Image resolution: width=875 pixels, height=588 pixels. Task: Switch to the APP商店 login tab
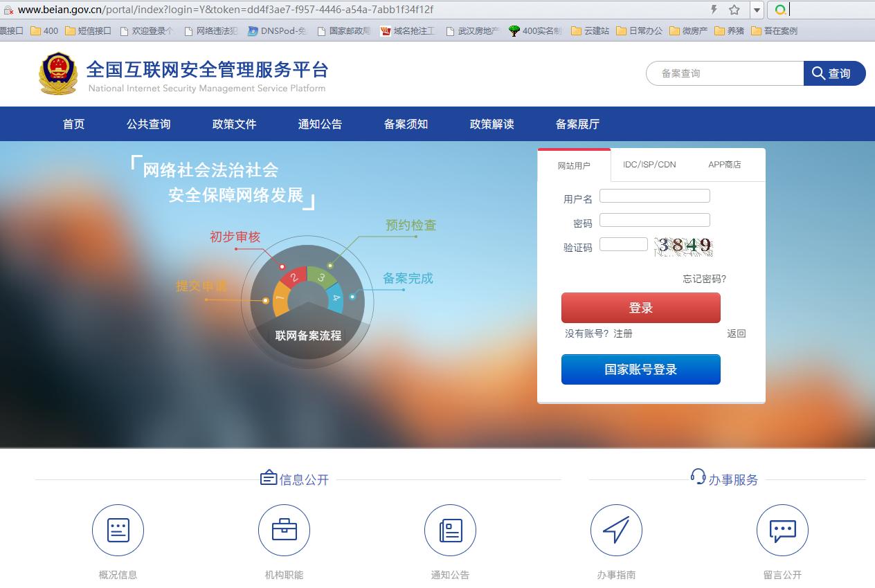(x=724, y=165)
